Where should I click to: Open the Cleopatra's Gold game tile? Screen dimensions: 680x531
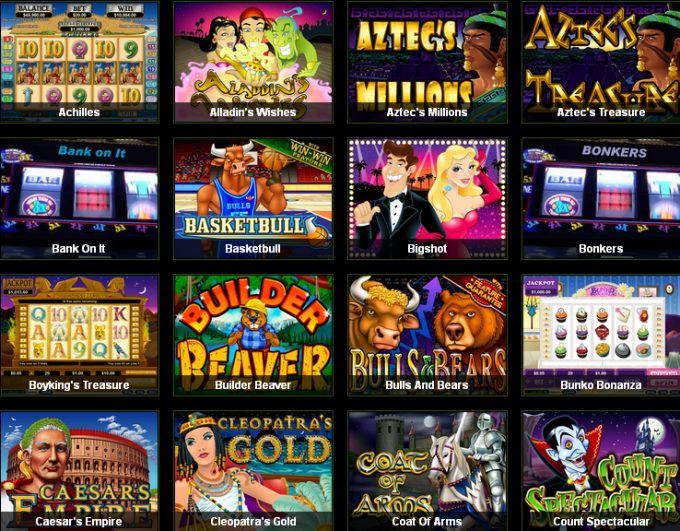coord(253,471)
